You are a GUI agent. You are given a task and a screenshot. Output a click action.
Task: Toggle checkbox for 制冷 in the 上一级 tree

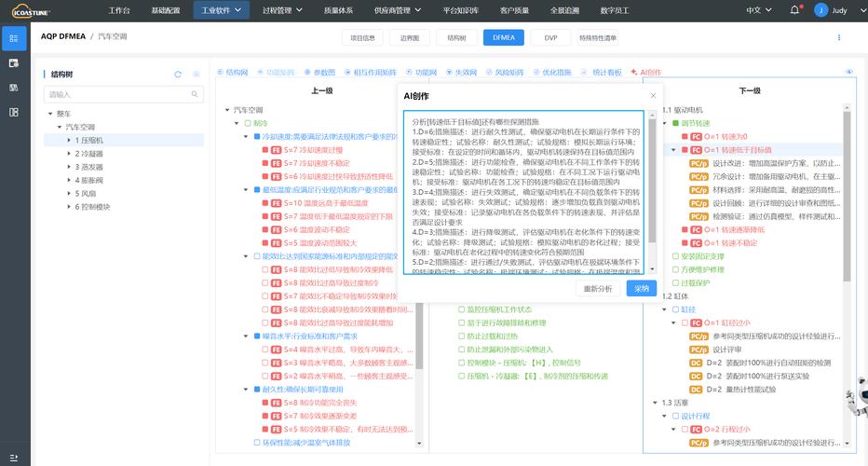pyautogui.click(x=248, y=123)
